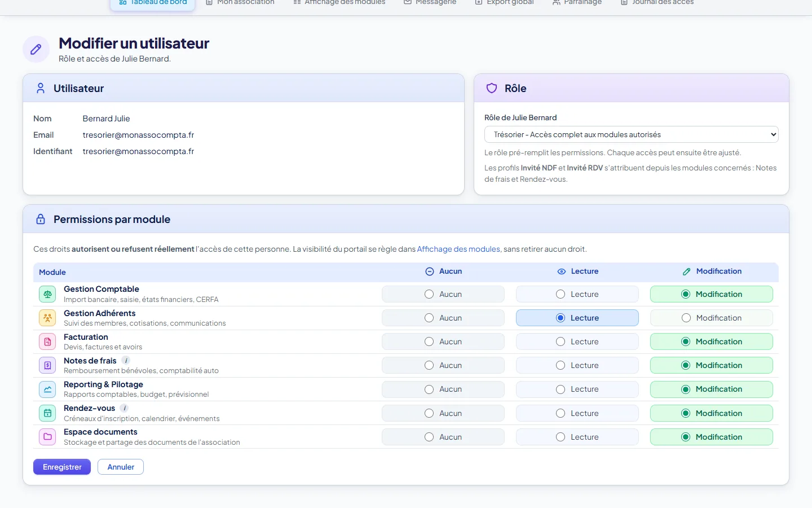
Task: Open the Export global tab
Action: point(505,2)
